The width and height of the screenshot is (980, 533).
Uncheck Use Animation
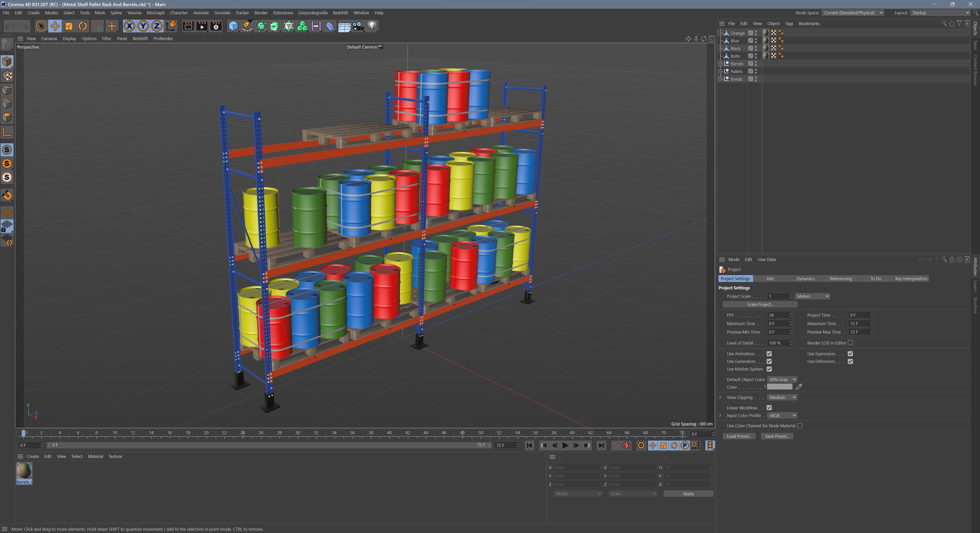[x=769, y=354]
